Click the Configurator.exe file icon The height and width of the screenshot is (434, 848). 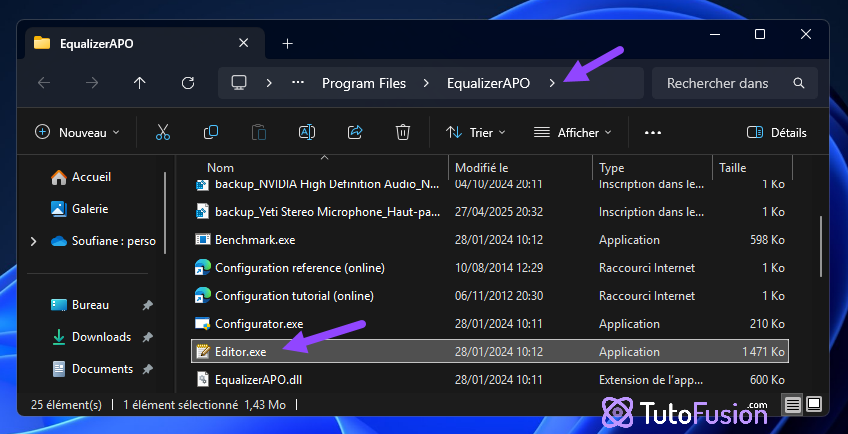click(203, 324)
